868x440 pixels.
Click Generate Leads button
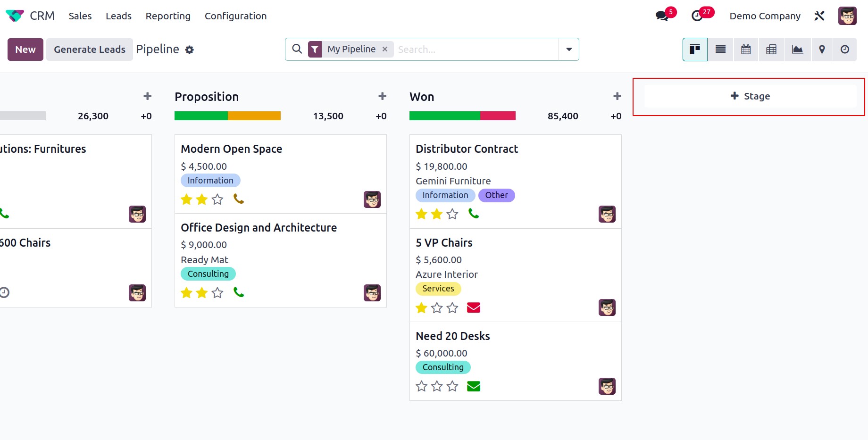point(90,50)
